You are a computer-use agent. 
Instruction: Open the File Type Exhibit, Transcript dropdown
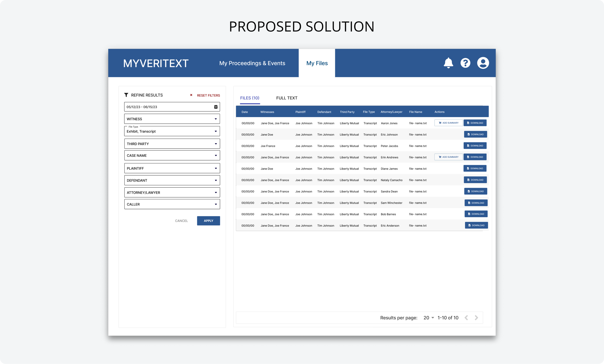coord(172,131)
